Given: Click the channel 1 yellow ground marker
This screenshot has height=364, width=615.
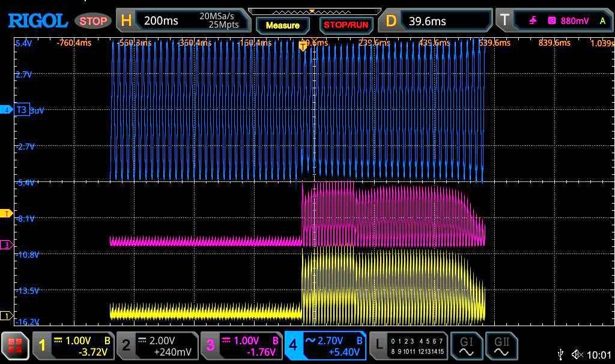Looking at the screenshot, I should tap(7, 316).
